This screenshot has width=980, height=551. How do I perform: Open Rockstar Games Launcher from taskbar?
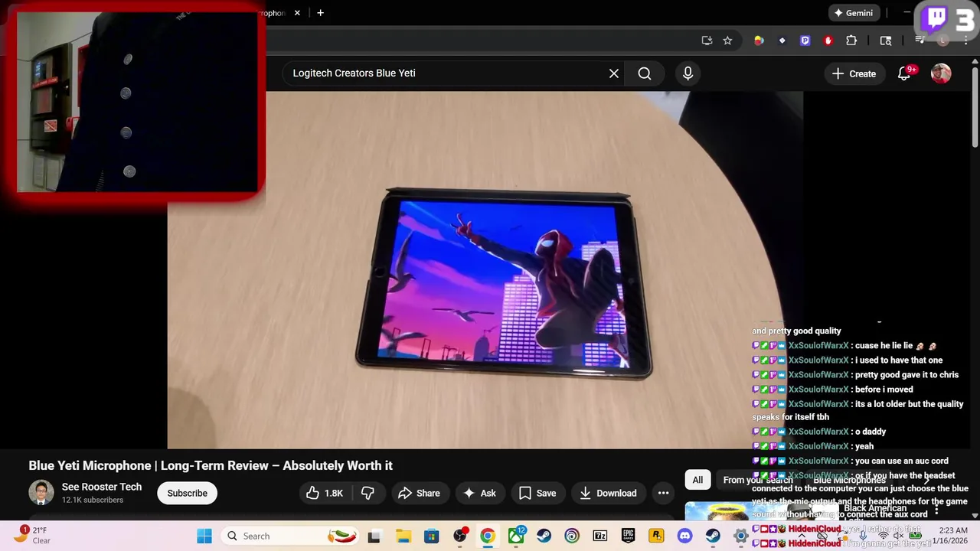click(656, 536)
